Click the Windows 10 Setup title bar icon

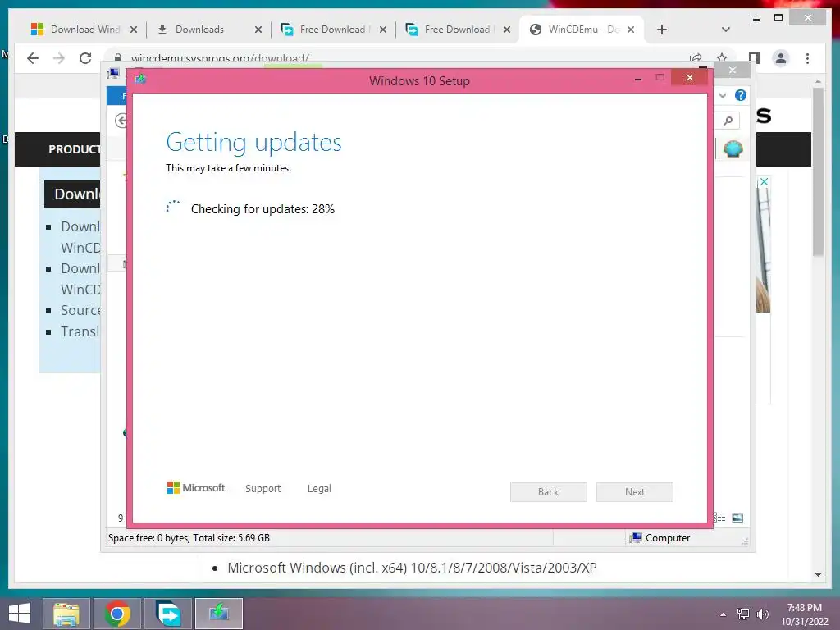pyautogui.click(x=141, y=80)
